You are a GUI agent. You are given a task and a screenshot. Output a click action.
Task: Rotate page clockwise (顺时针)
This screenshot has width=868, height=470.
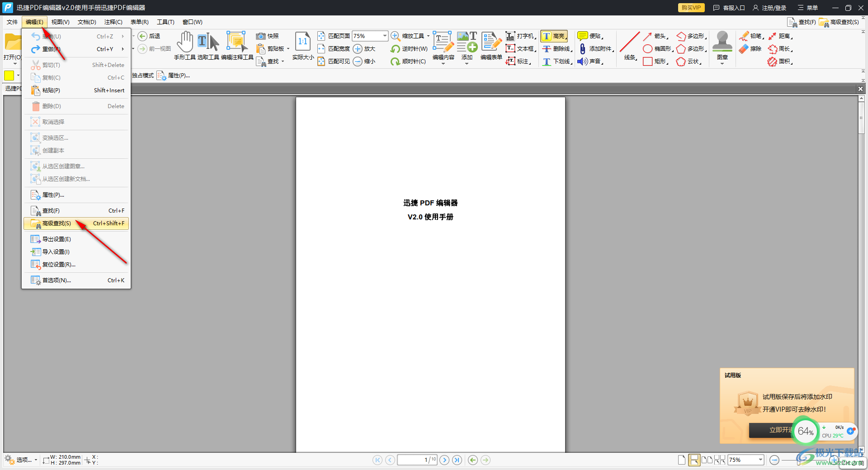tap(408, 61)
